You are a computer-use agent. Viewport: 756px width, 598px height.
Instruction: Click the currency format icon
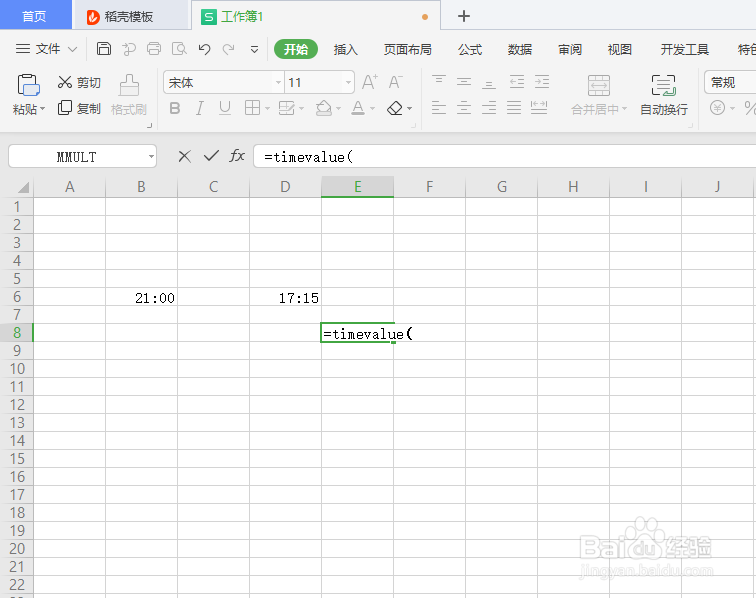(717, 108)
